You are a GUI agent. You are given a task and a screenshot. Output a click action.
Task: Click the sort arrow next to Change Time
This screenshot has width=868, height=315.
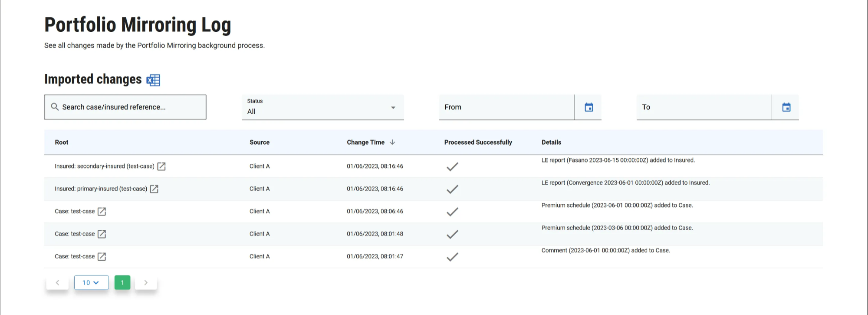pos(392,142)
